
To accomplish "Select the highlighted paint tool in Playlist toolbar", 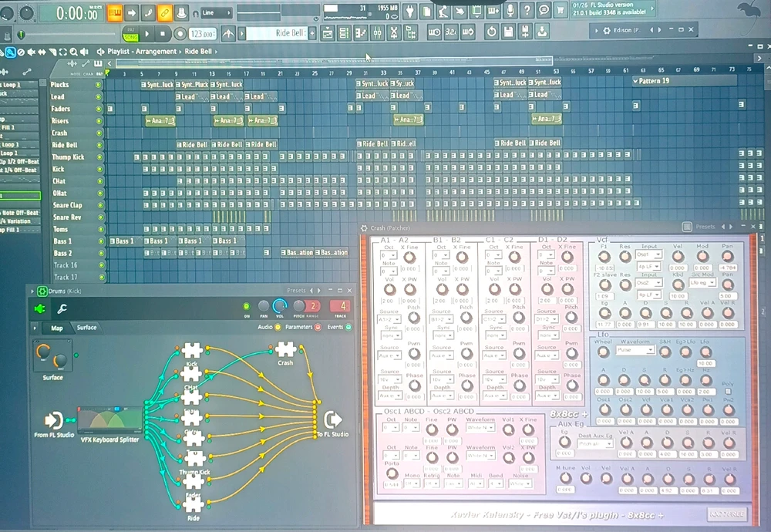I will point(10,52).
